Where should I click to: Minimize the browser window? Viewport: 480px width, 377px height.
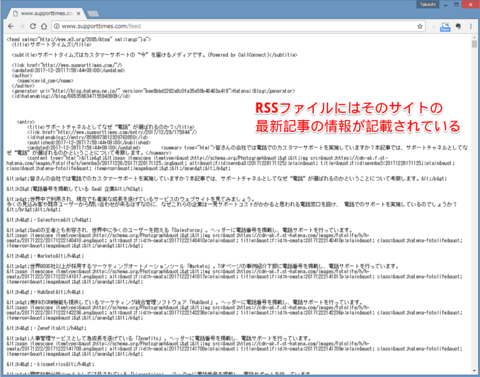tap(446, 4)
